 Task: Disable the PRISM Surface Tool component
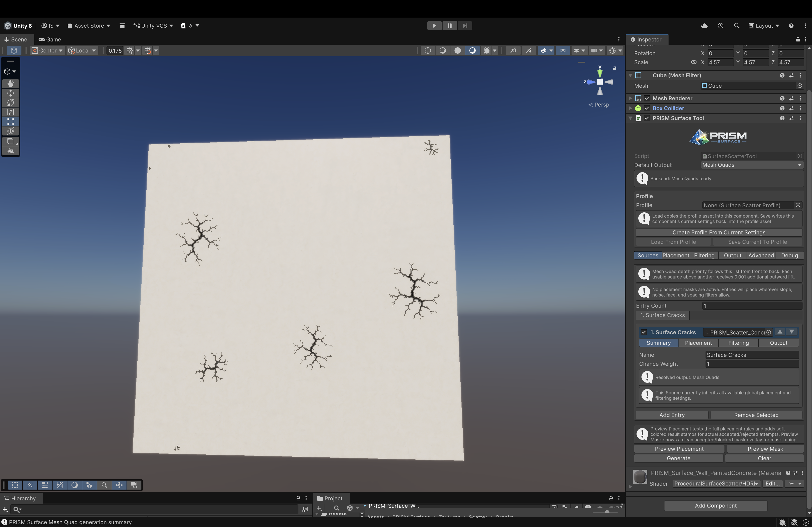(646, 118)
